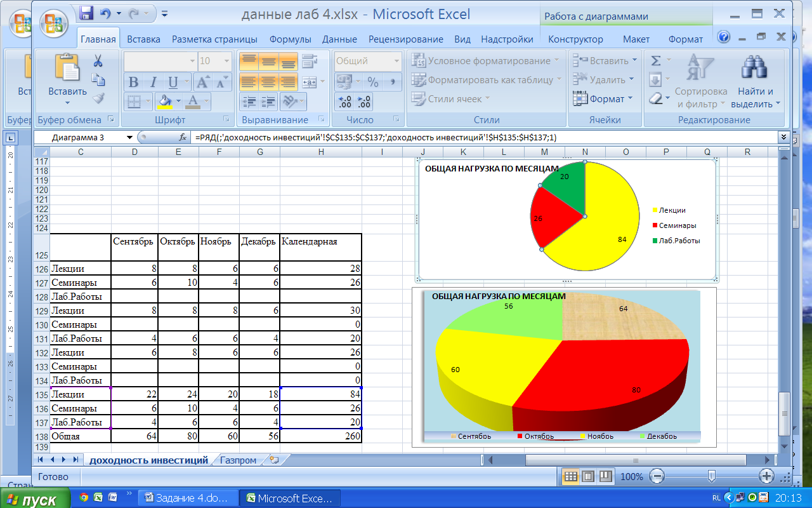
Task: Open the Макет chart tab
Action: pos(636,39)
